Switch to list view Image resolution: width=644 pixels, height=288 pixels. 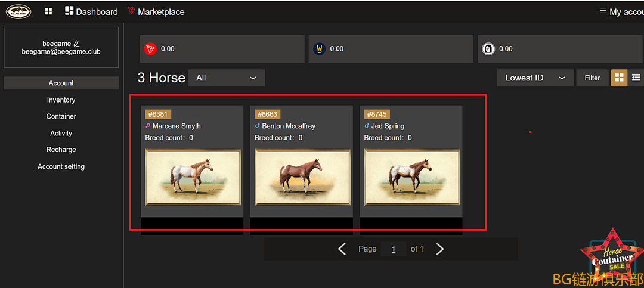pyautogui.click(x=636, y=78)
